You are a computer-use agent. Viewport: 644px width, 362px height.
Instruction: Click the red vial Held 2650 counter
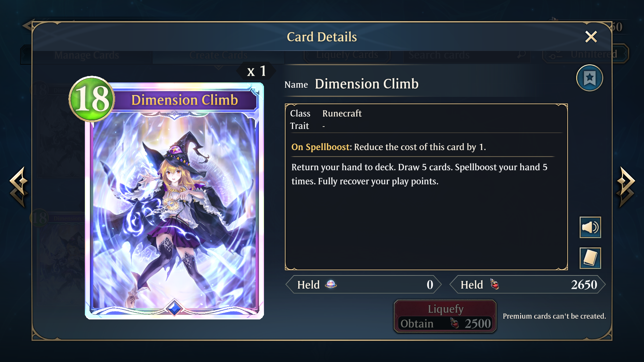[x=527, y=285]
